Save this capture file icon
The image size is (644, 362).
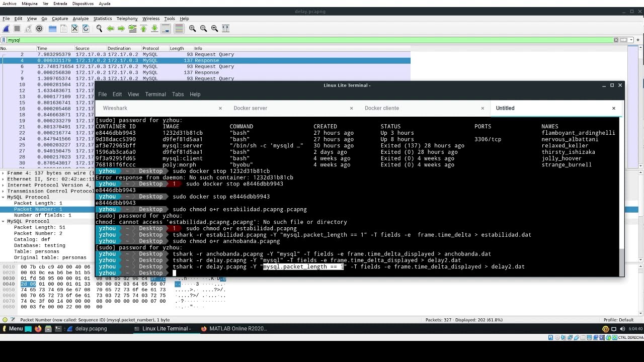(x=63, y=29)
